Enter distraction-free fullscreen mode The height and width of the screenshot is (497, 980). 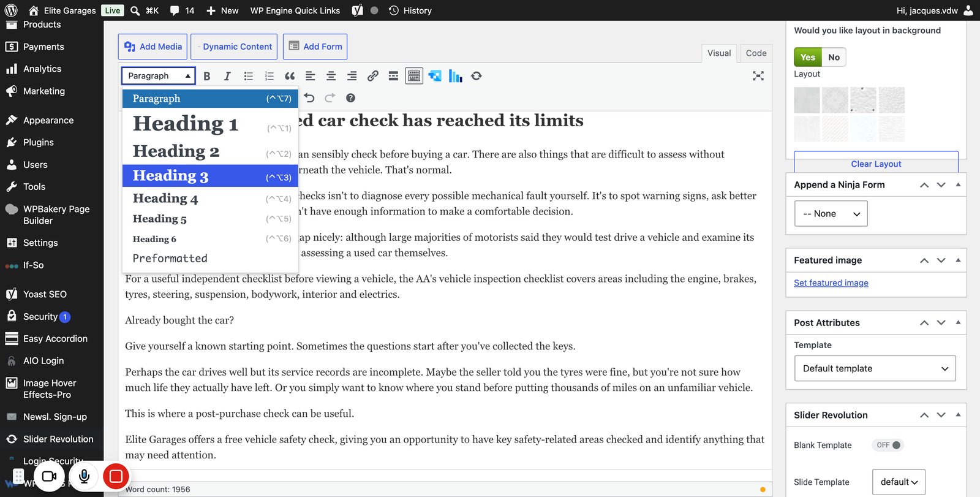758,76
